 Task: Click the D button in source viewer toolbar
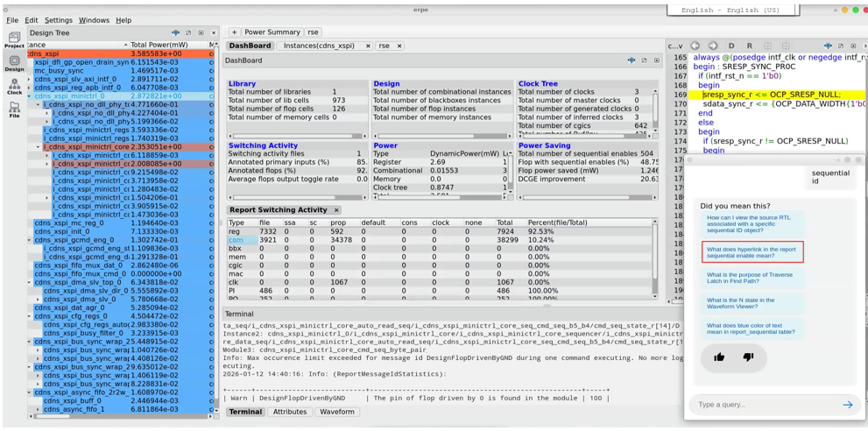point(731,46)
